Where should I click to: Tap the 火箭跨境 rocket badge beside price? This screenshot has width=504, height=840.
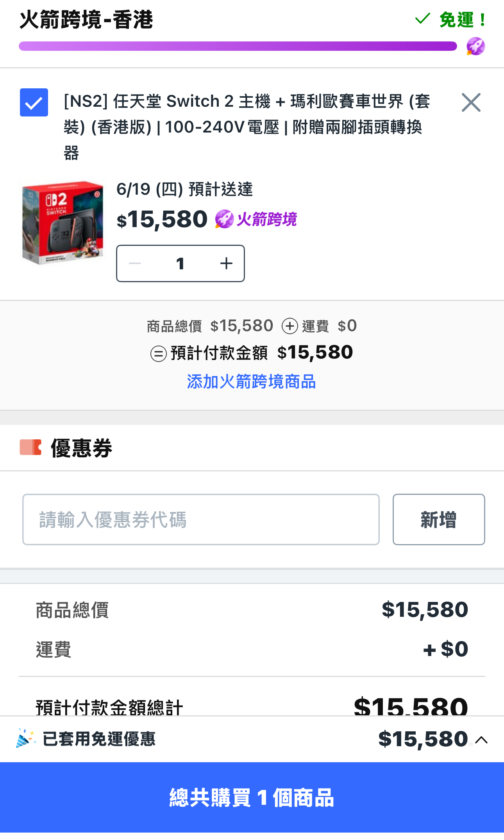click(x=256, y=219)
